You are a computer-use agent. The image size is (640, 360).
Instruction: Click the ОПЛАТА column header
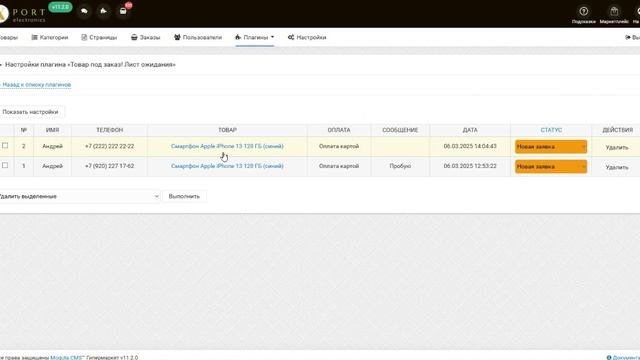click(339, 130)
